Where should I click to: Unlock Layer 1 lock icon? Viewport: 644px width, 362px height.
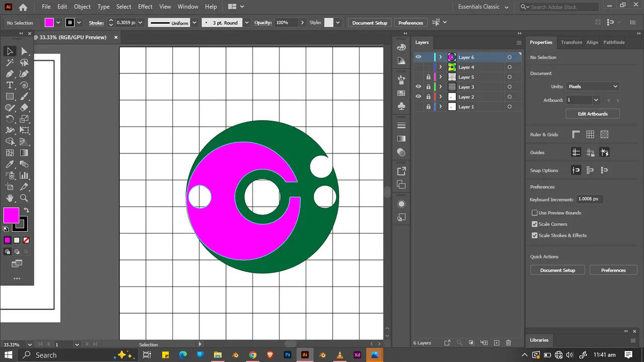pyautogui.click(x=428, y=107)
